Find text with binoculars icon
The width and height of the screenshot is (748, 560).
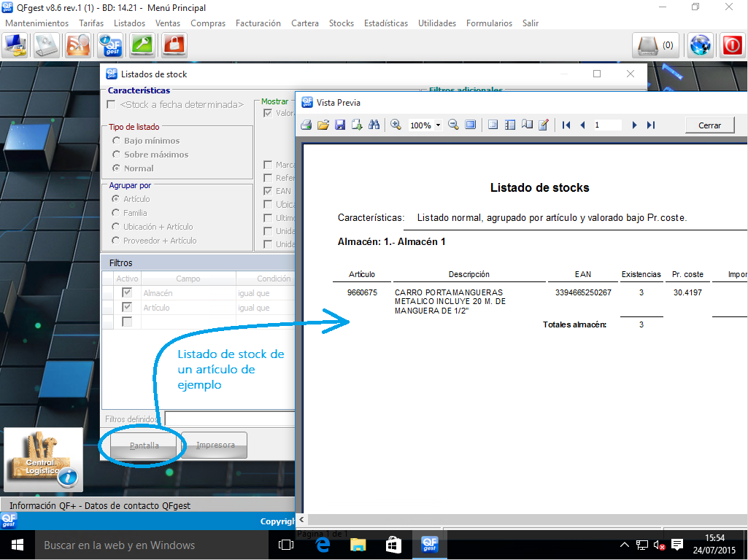(x=374, y=125)
